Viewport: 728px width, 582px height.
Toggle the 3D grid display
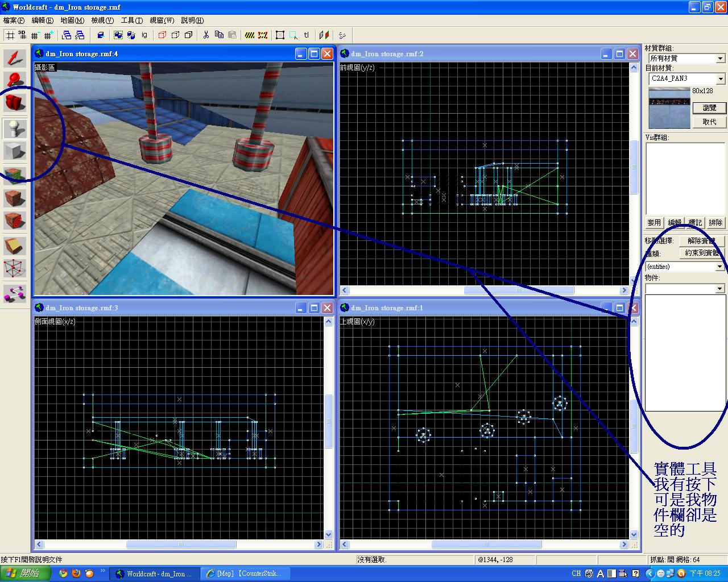(x=22, y=35)
